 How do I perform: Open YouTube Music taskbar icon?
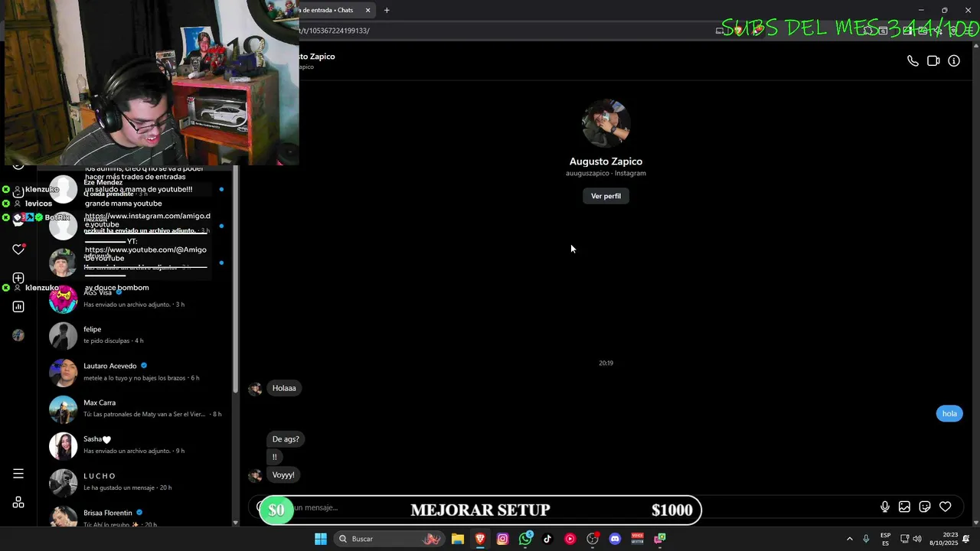click(570, 539)
